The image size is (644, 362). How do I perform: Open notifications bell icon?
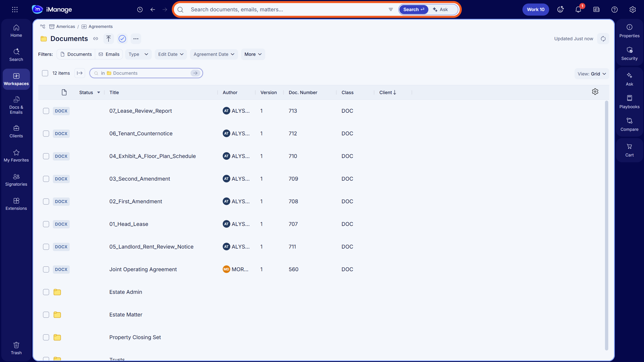pos(578,10)
